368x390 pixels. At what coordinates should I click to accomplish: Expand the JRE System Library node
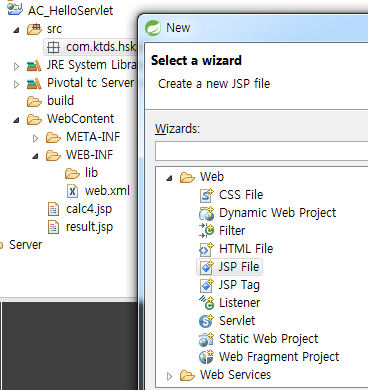coord(16,66)
